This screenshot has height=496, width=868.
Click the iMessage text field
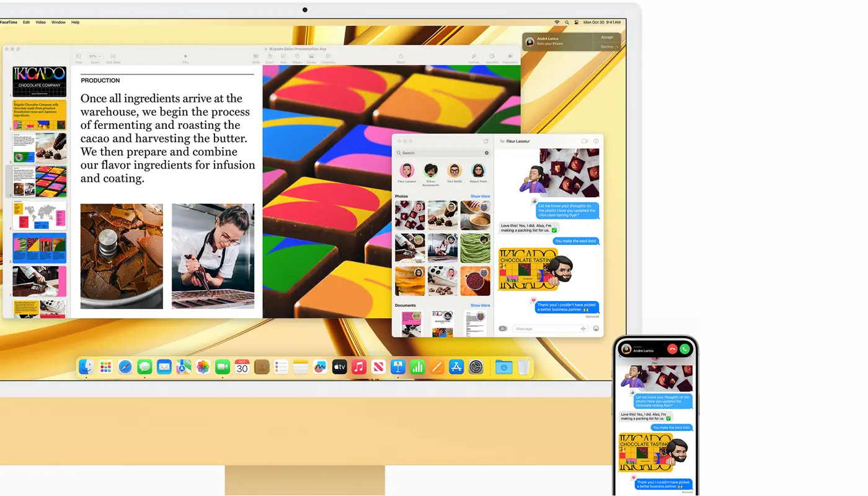pos(550,329)
